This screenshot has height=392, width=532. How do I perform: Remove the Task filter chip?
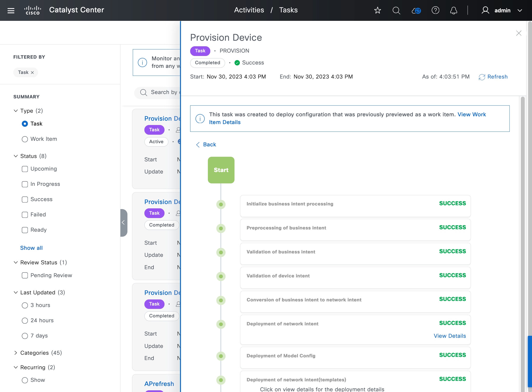(32, 72)
